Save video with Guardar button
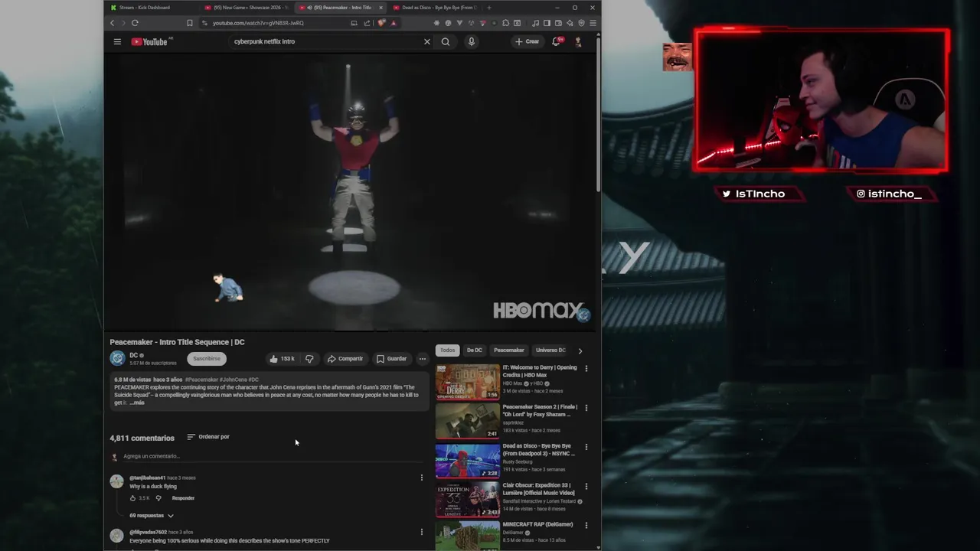 point(391,358)
